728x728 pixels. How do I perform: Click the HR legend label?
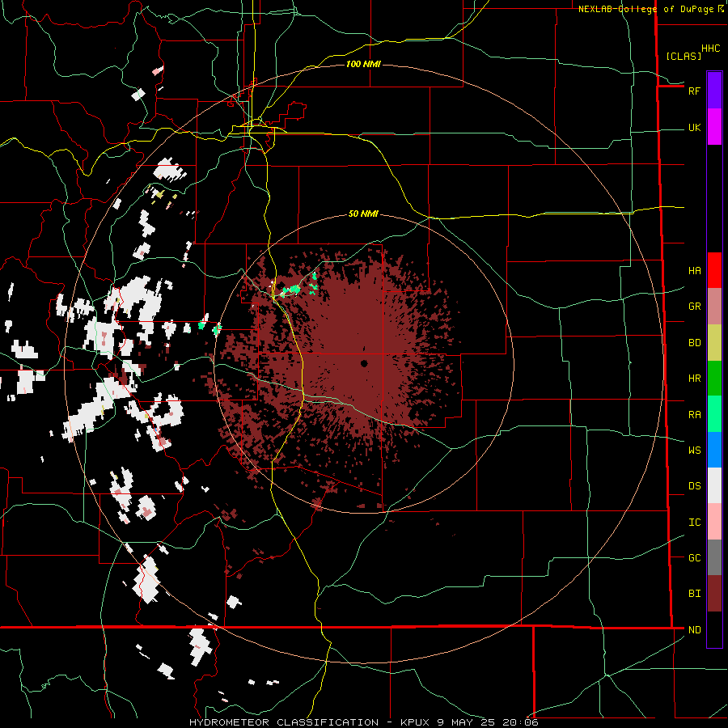[694, 378]
